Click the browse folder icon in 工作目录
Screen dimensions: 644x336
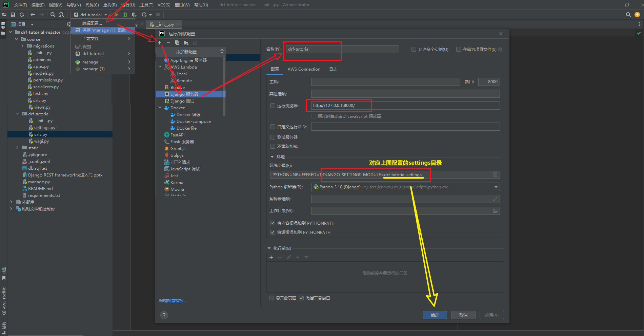click(x=495, y=211)
